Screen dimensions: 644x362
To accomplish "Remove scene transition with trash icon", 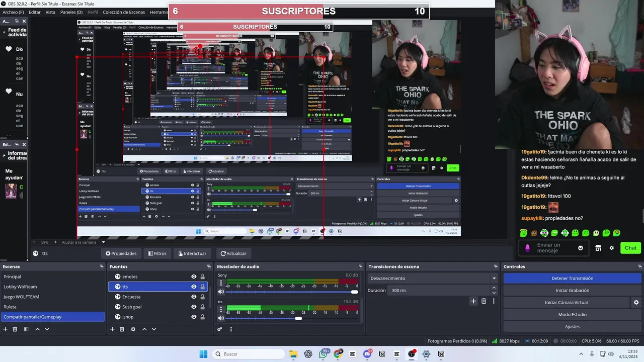I will (x=484, y=301).
